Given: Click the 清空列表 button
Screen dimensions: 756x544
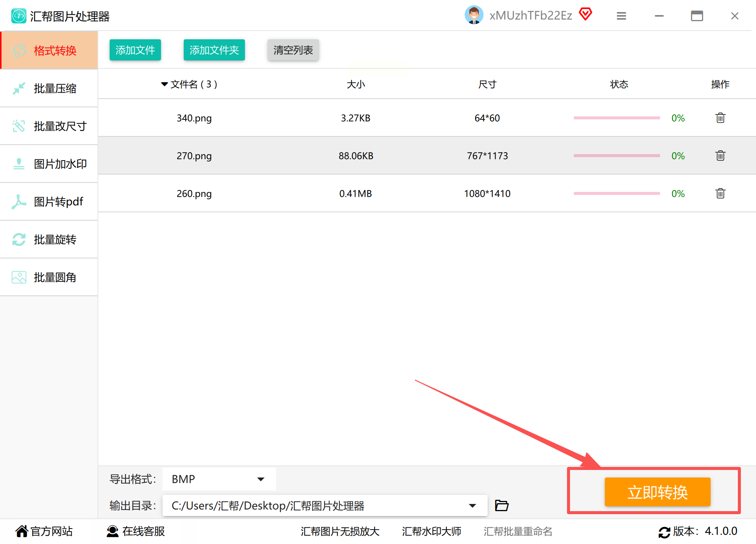Looking at the screenshot, I should pyautogui.click(x=293, y=50).
